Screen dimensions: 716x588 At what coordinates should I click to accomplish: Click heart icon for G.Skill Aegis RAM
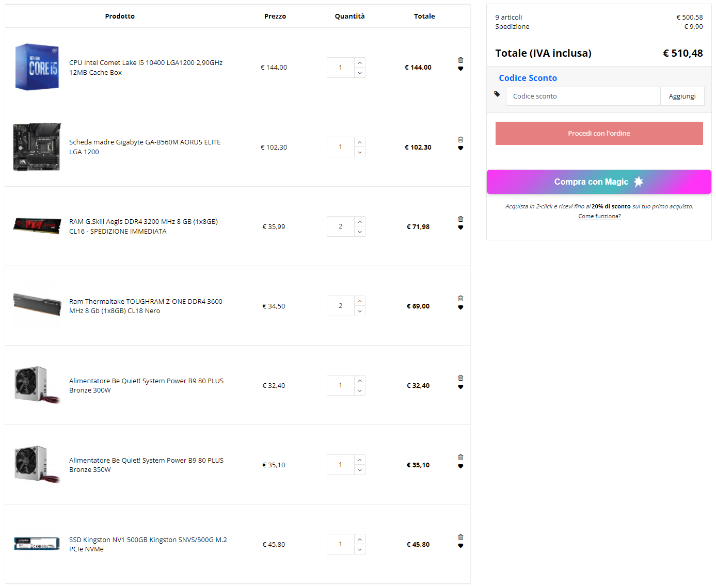(x=460, y=227)
